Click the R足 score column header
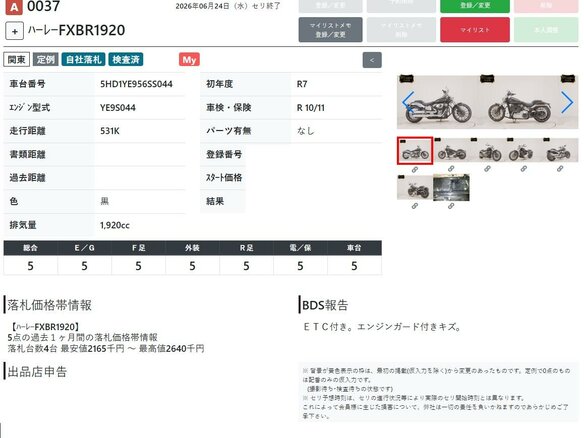The width and height of the screenshot is (584, 438). click(247, 248)
